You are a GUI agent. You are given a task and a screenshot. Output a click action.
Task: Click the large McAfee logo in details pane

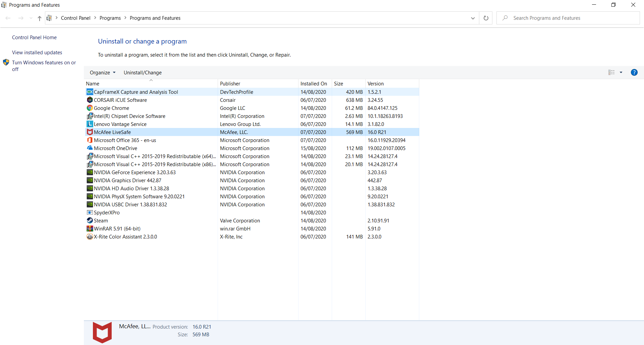pyautogui.click(x=102, y=332)
